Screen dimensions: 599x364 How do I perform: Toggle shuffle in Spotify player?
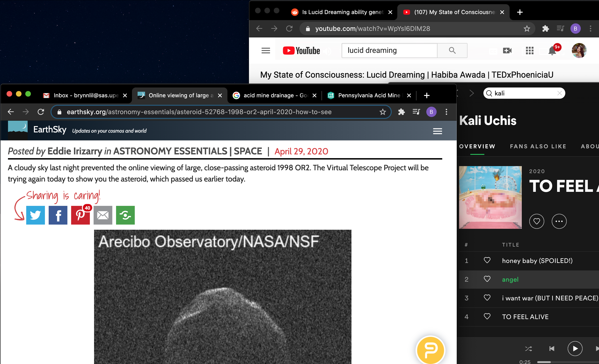[528, 349]
